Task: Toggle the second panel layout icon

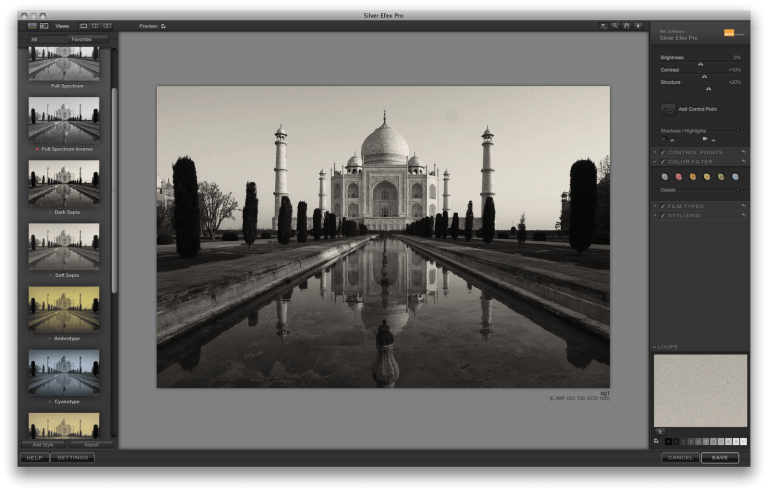Action: [44, 26]
